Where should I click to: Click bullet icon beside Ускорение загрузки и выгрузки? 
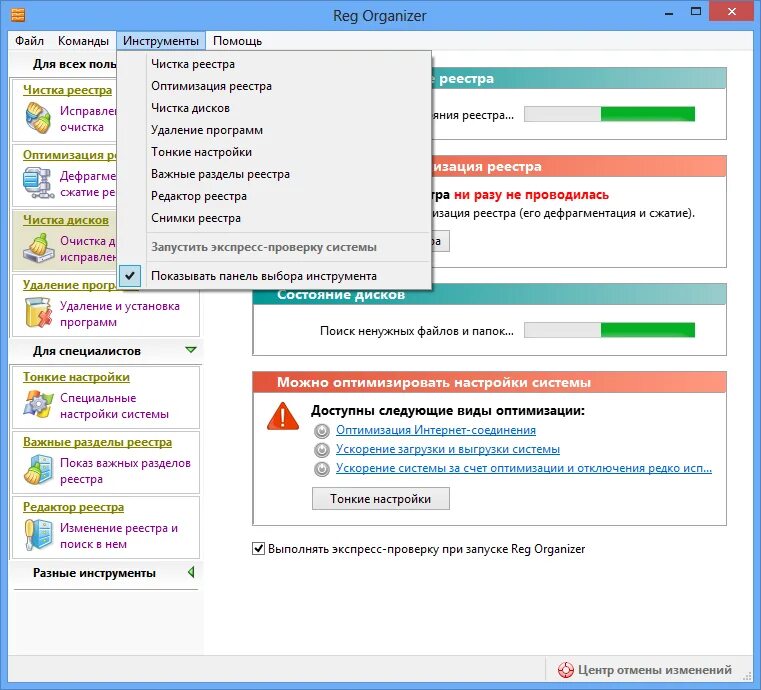[321, 450]
